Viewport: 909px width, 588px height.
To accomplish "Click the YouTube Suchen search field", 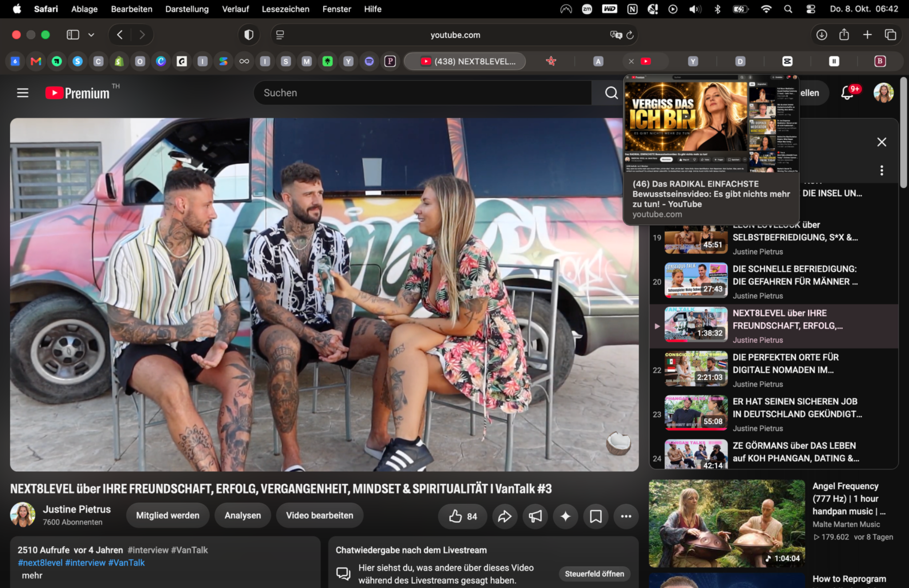I will (422, 93).
